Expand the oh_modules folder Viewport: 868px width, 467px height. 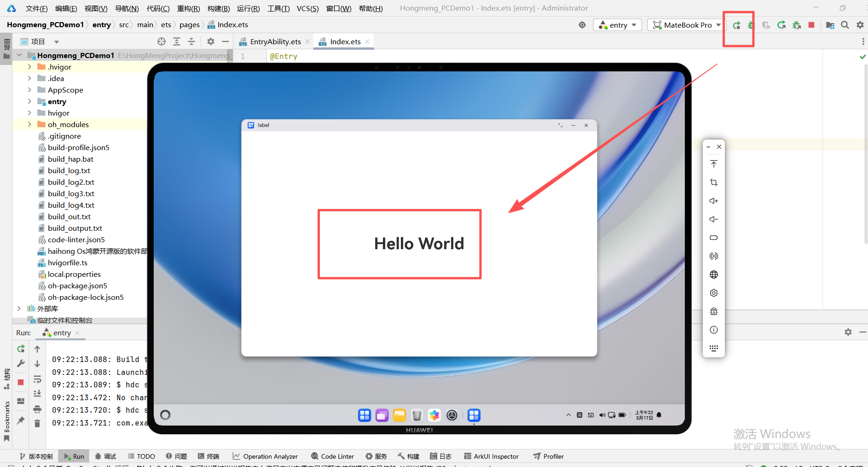point(29,124)
